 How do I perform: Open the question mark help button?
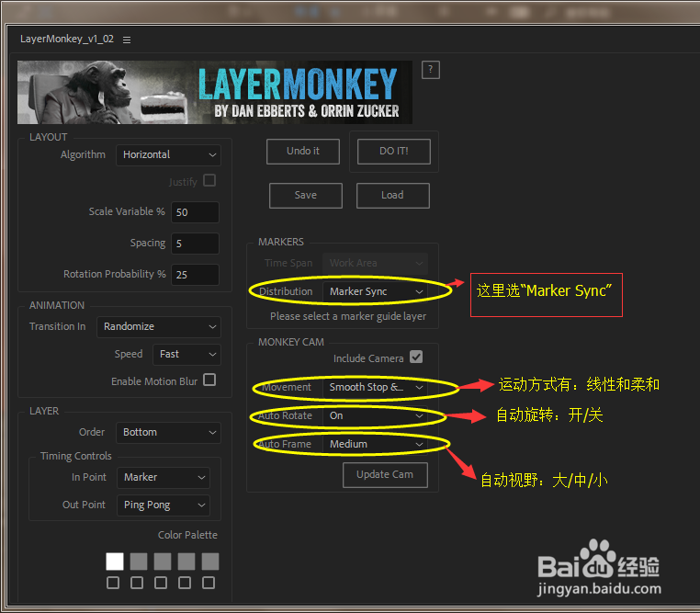(x=430, y=70)
